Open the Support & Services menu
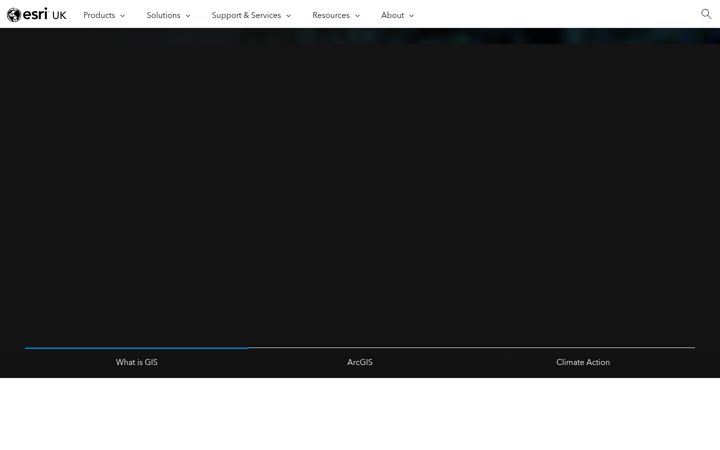 pyautogui.click(x=251, y=15)
